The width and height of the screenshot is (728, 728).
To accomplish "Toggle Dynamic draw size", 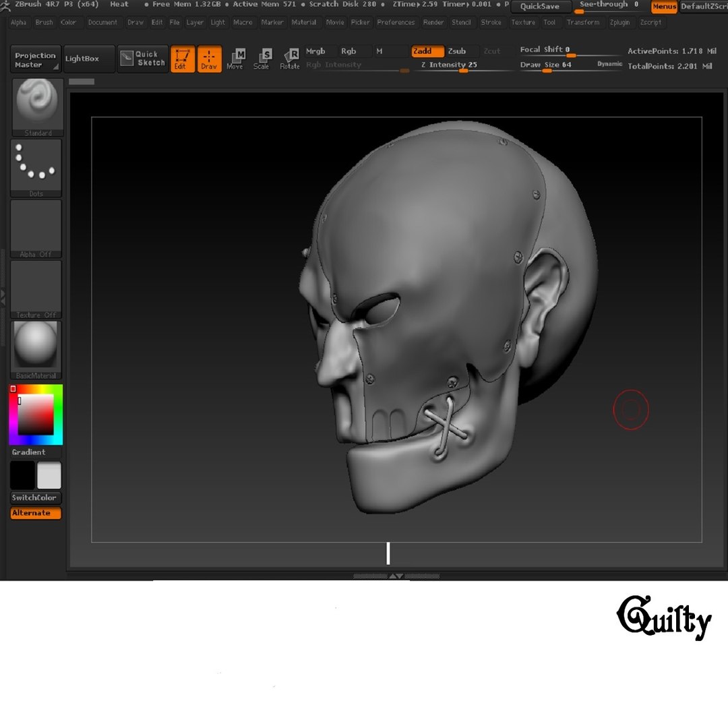I will [609, 64].
